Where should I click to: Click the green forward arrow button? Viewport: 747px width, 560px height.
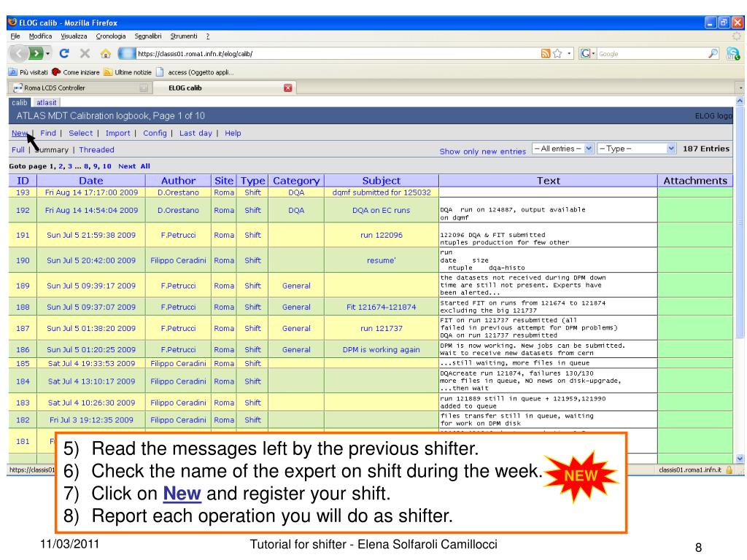pyautogui.click(x=36, y=53)
